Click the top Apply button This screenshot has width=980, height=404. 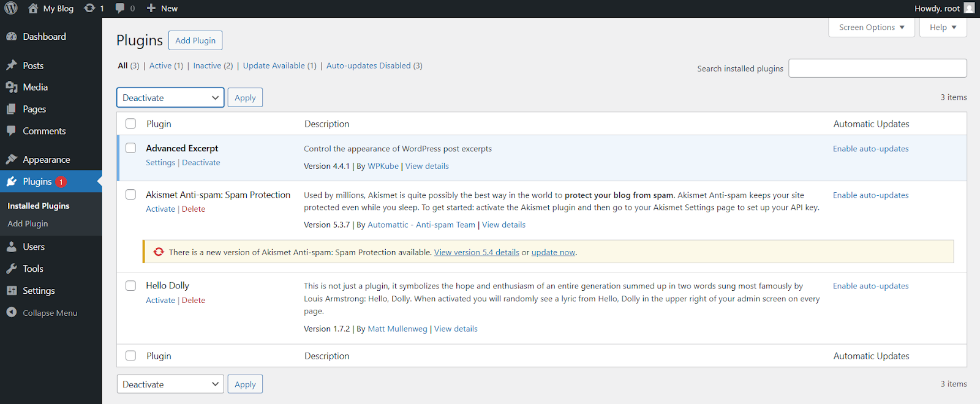pos(245,97)
